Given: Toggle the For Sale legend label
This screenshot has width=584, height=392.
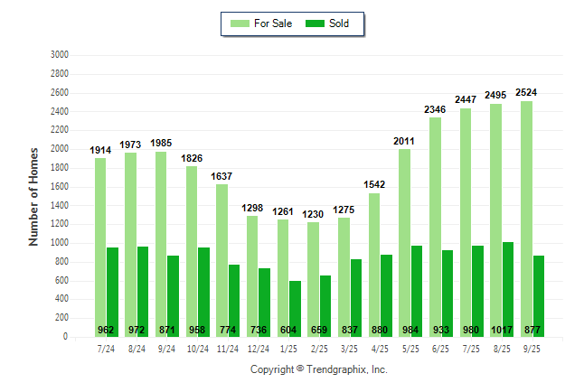Looking at the screenshot, I should [x=275, y=23].
